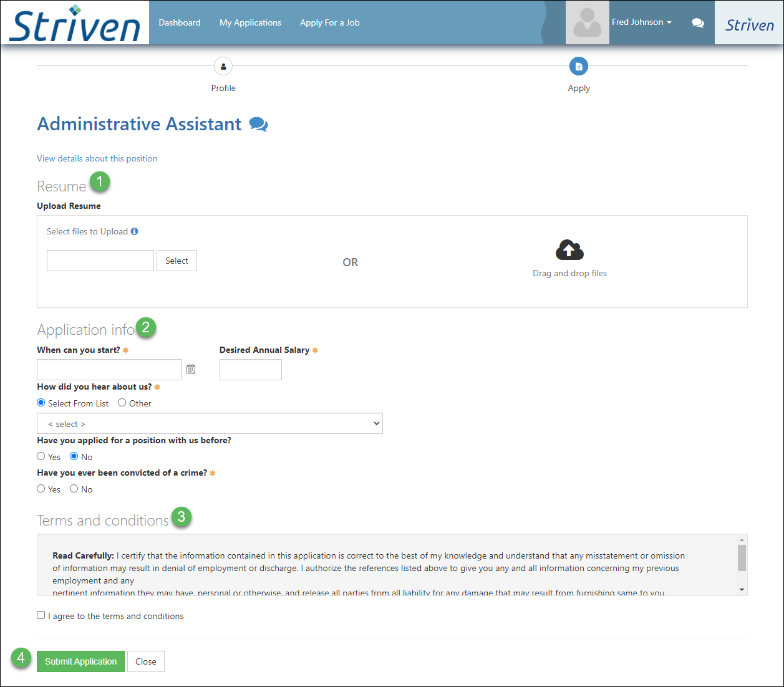Click the info icon beside Select files to Upload

point(134,231)
